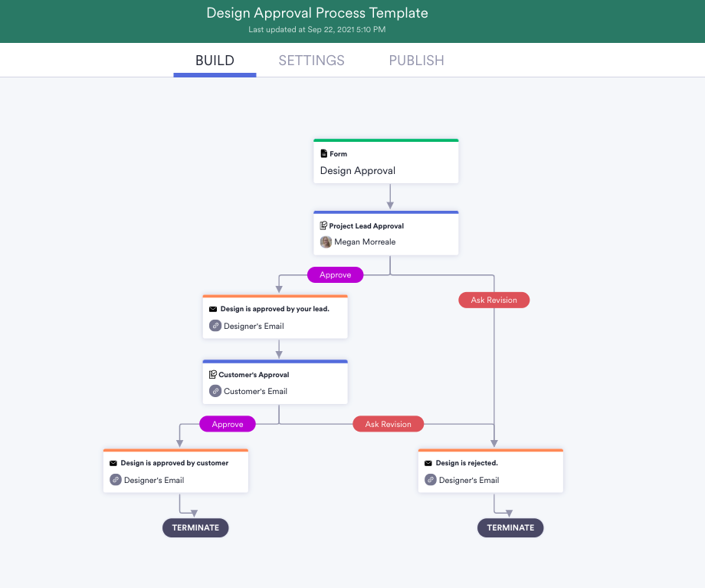Click the envelope icon on approved-by-customer step

tap(113, 463)
